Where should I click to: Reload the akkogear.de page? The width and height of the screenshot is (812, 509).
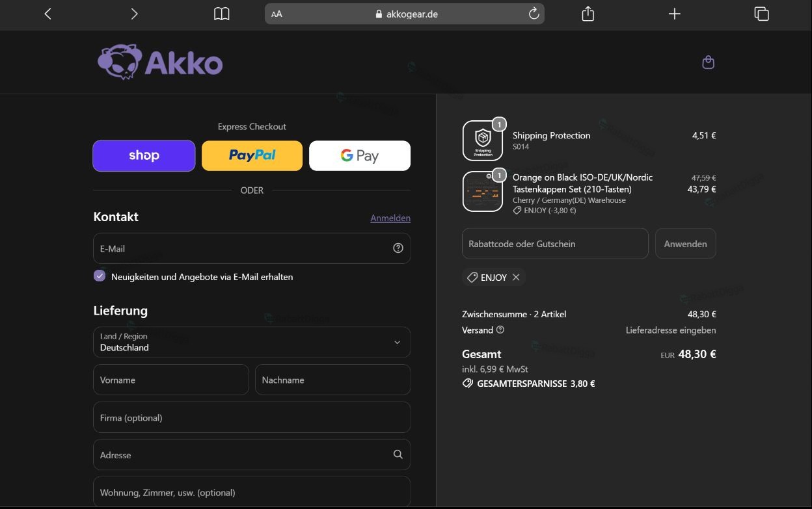point(534,14)
